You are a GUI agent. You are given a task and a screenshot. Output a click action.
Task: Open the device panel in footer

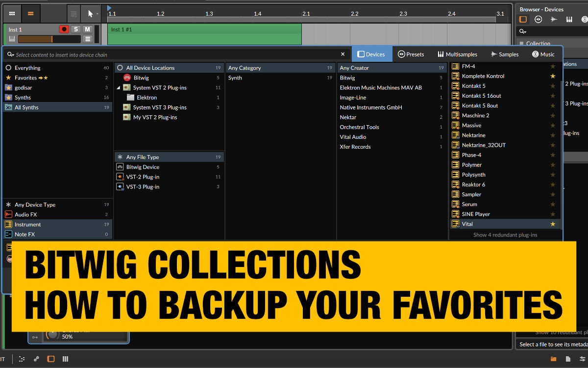(x=50, y=359)
